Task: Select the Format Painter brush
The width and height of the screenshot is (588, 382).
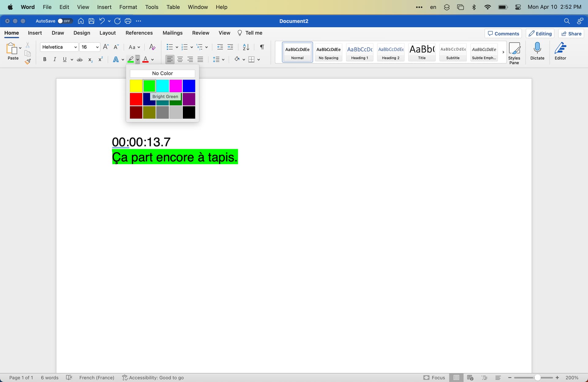Action: pos(28,61)
